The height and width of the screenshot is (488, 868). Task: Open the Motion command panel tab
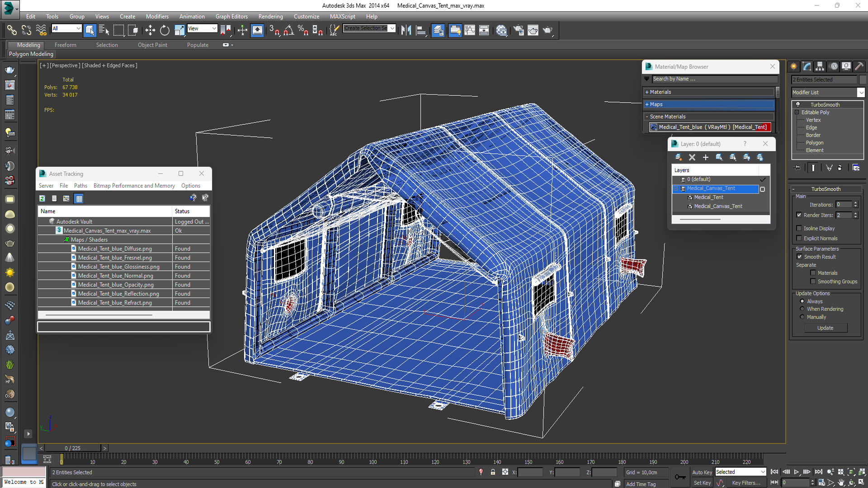(834, 66)
